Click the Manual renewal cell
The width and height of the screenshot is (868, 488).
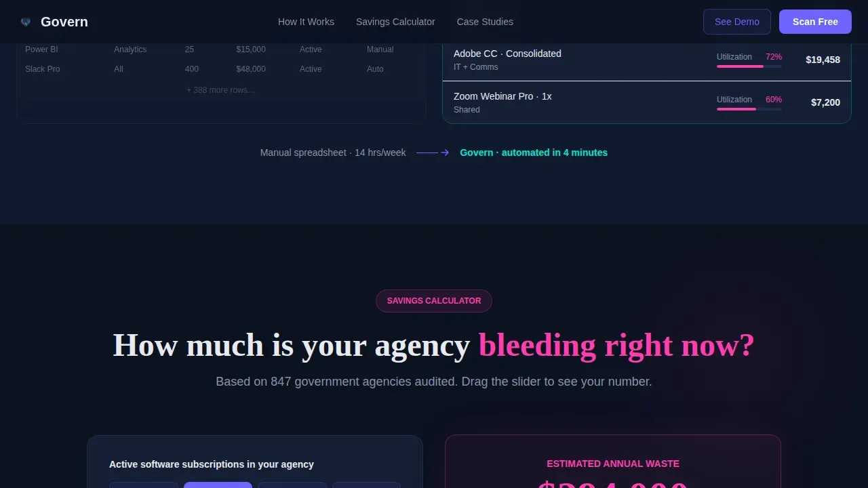(380, 49)
